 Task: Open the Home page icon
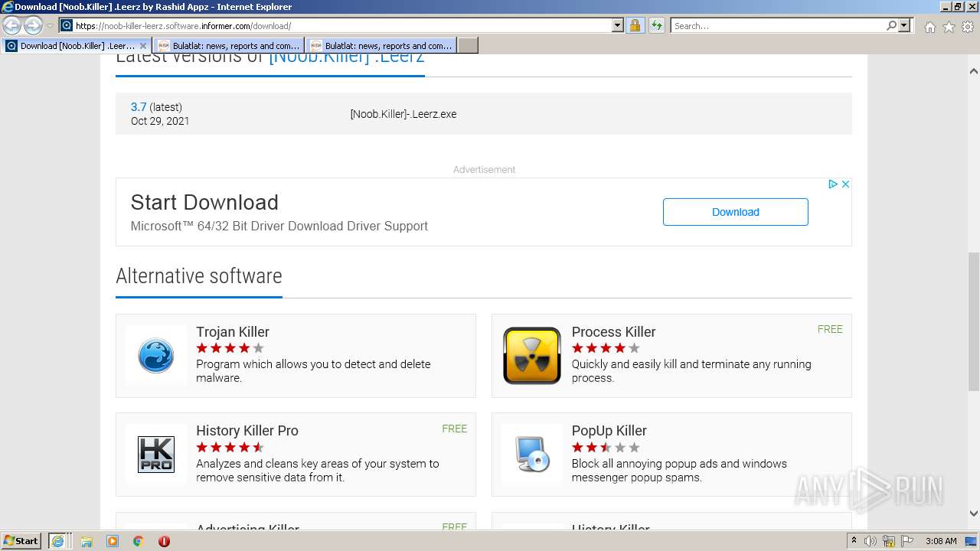pyautogui.click(x=929, y=27)
